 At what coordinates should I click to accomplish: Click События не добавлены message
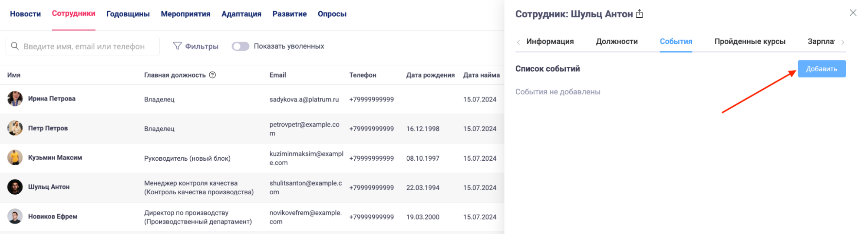tap(558, 92)
